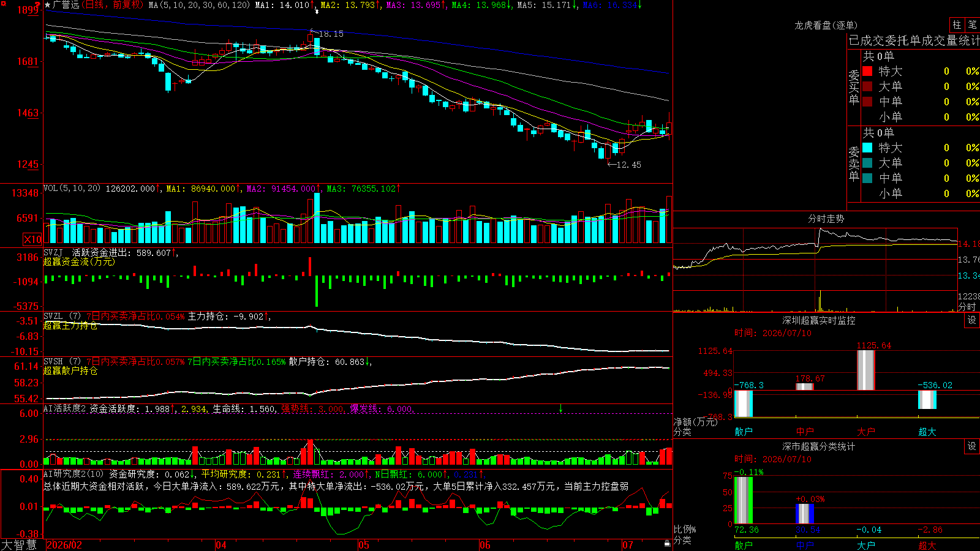This screenshot has width=980, height=551.
Task: Click dark red 大单 buy order swatch
Action: (867, 86)
